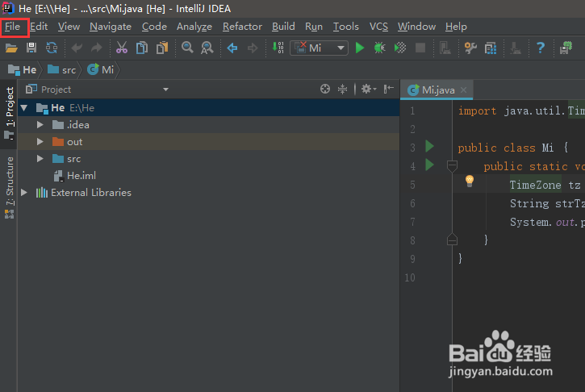Click the 'import' keyword on line 1
Image resolution: width=585 pixels, height=392 pixels.
tap(477, 111)
